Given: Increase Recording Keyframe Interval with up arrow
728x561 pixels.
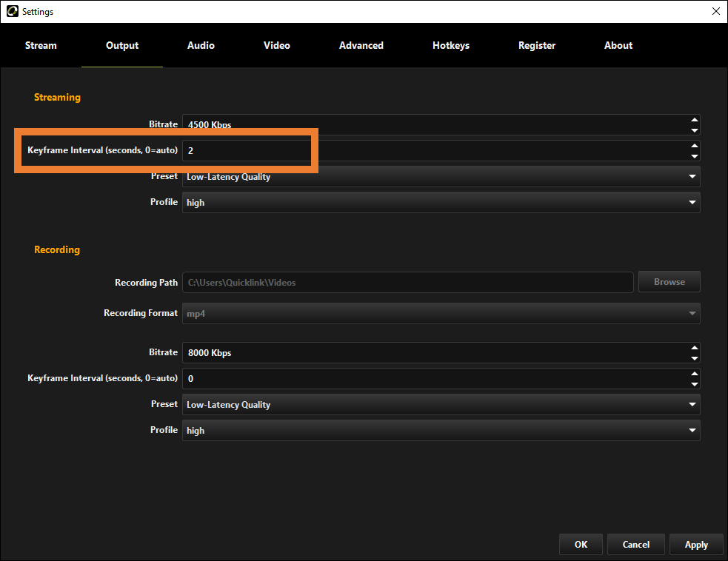Looking at the screenshot, I should pos(695,374).
